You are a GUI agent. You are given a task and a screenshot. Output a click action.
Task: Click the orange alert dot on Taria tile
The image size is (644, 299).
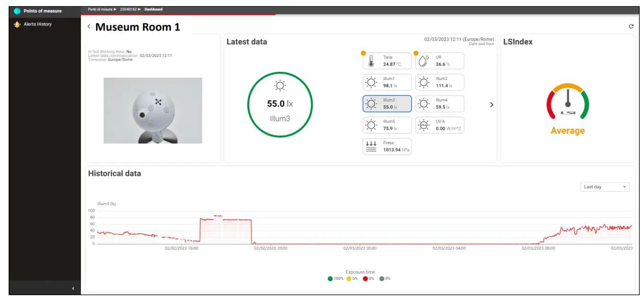363,53
